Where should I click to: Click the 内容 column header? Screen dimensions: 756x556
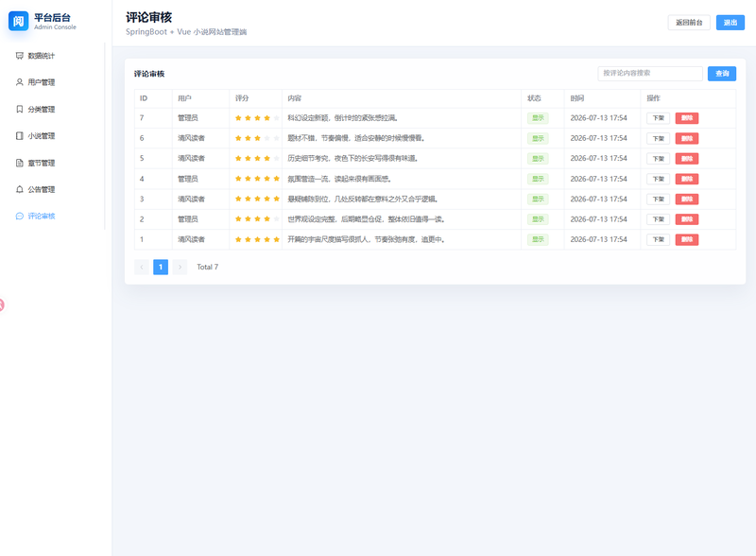(294, 98)
